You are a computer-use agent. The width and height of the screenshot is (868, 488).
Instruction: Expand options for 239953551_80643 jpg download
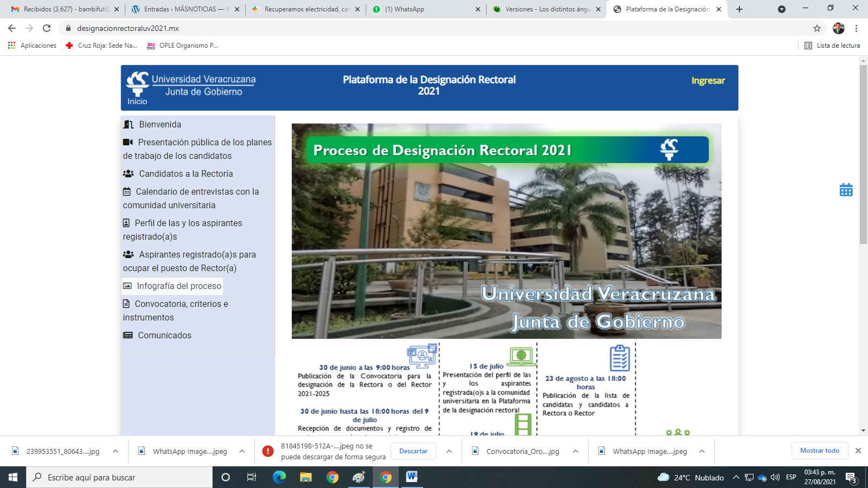116,451
